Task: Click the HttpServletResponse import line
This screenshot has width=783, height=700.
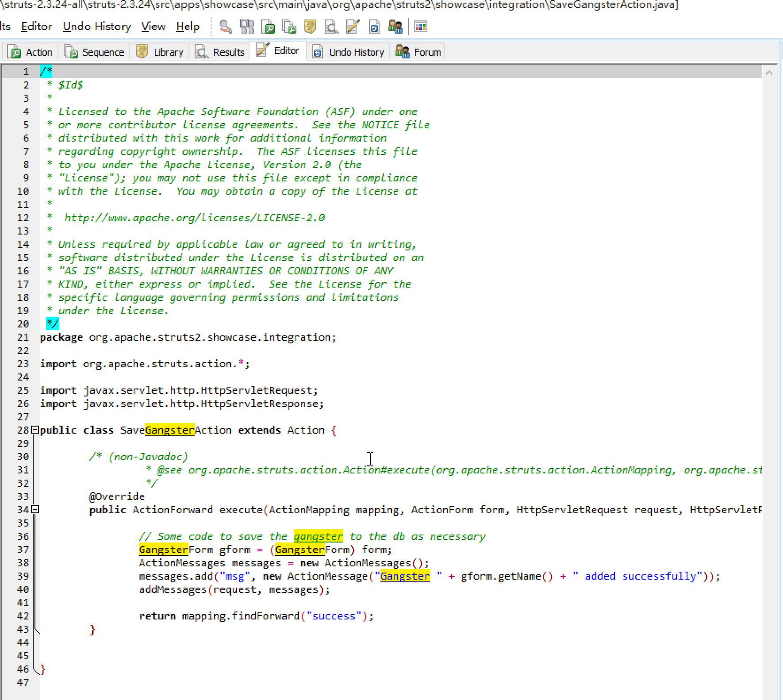Action: coord(182,404)
